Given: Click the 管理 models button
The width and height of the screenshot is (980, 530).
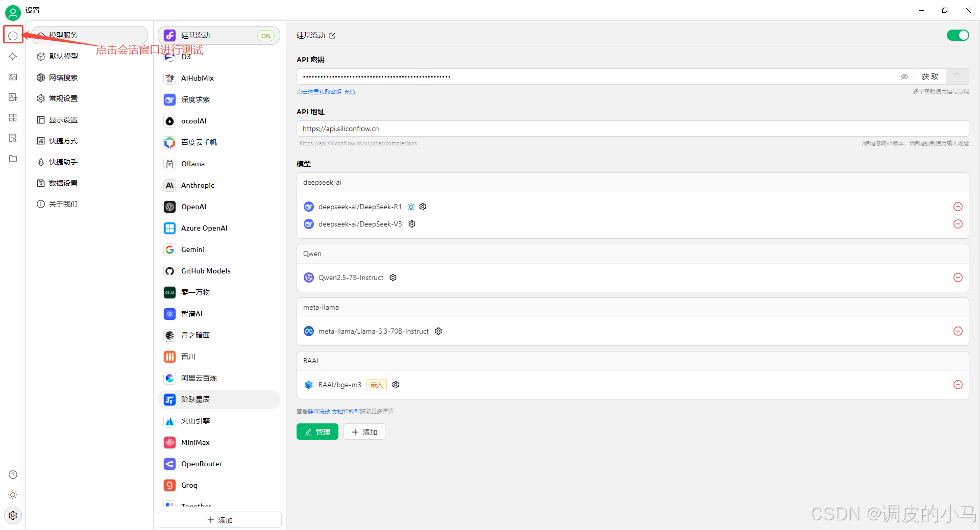Looking at the screenshot, I should click(317, 432).
